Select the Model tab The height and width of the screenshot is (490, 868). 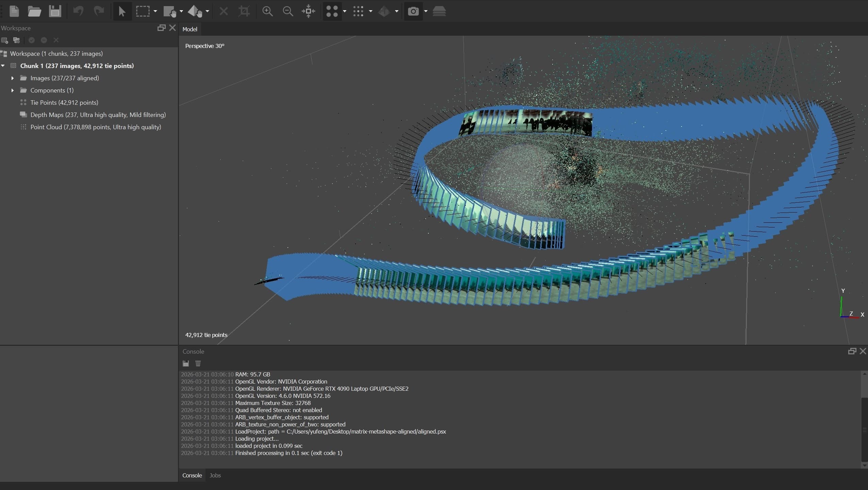(x=190, y=29)
